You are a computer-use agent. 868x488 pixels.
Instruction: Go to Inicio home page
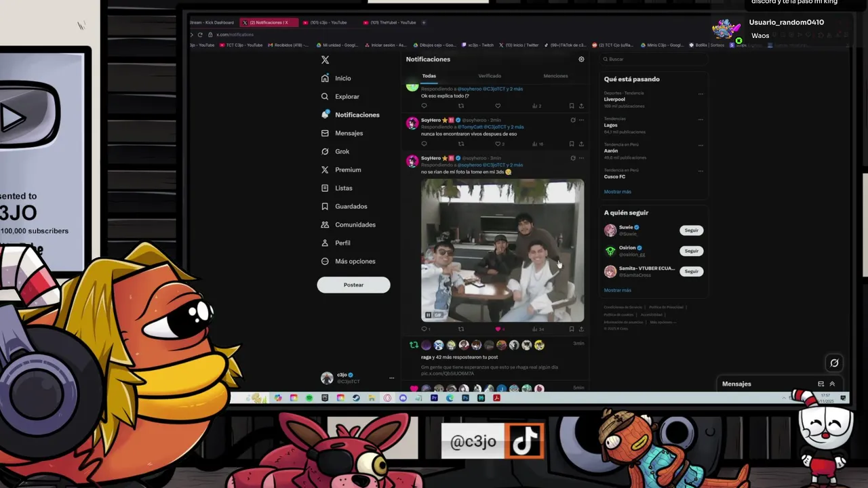(x=336, y=78)
